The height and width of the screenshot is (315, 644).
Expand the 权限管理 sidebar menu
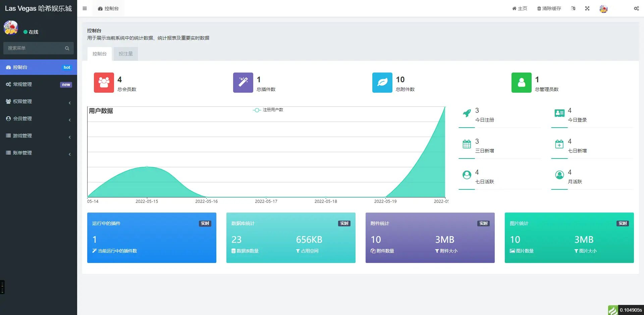coord(39,101)
